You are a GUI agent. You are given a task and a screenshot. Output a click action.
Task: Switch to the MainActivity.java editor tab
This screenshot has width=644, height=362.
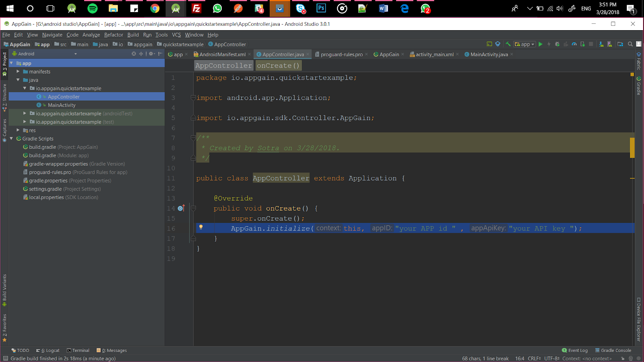(489, 55)
